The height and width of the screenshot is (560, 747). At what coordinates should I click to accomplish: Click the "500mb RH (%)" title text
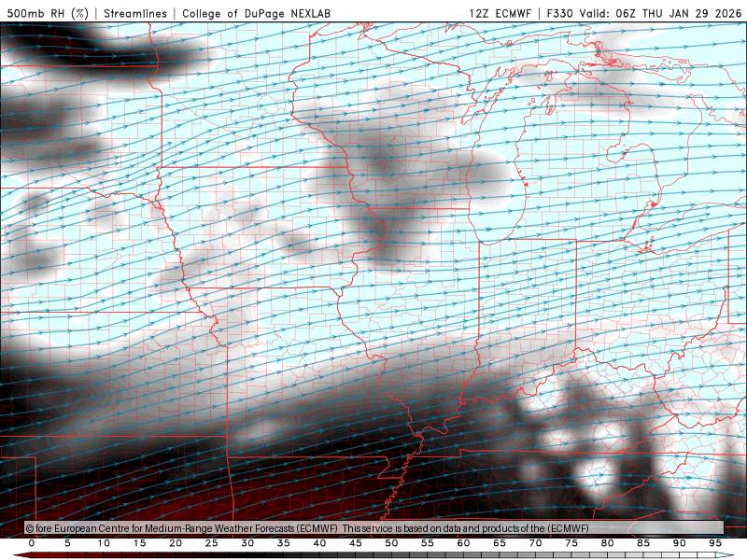[x=48, y=13]
